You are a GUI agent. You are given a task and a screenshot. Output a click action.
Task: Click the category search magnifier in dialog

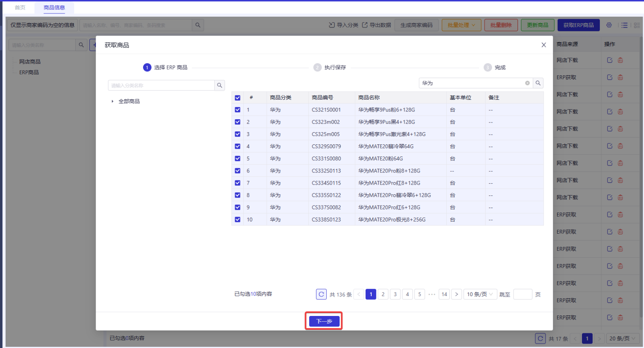point(219,86)
